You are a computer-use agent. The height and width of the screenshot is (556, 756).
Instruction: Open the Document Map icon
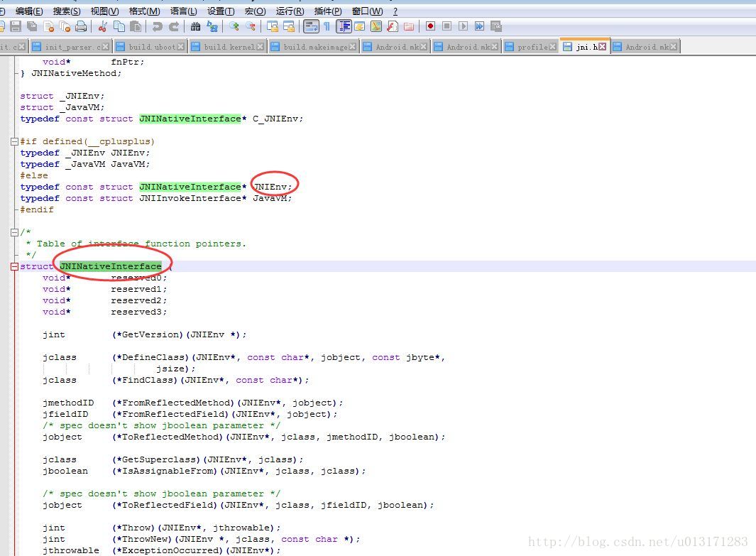[376, 26]
